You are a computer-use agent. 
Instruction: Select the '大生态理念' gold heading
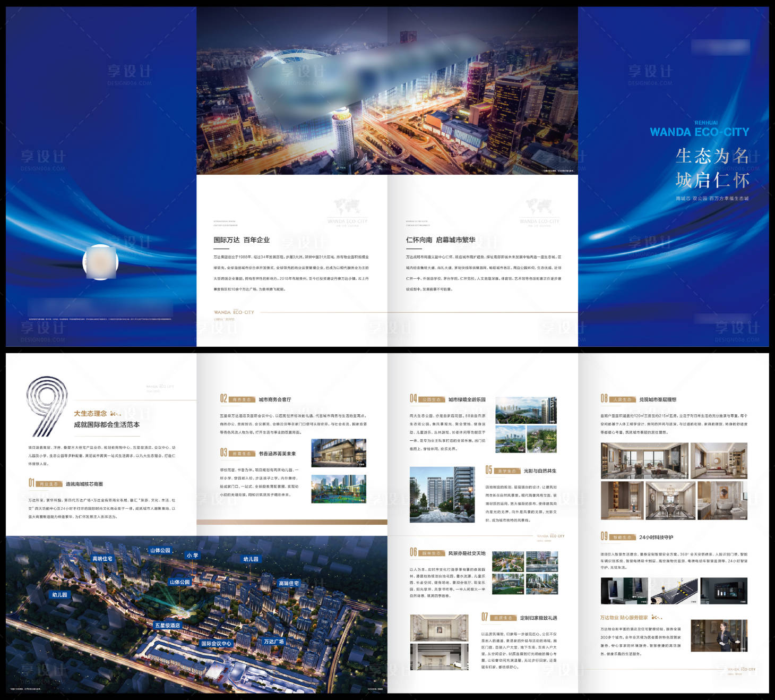[90, 413]
